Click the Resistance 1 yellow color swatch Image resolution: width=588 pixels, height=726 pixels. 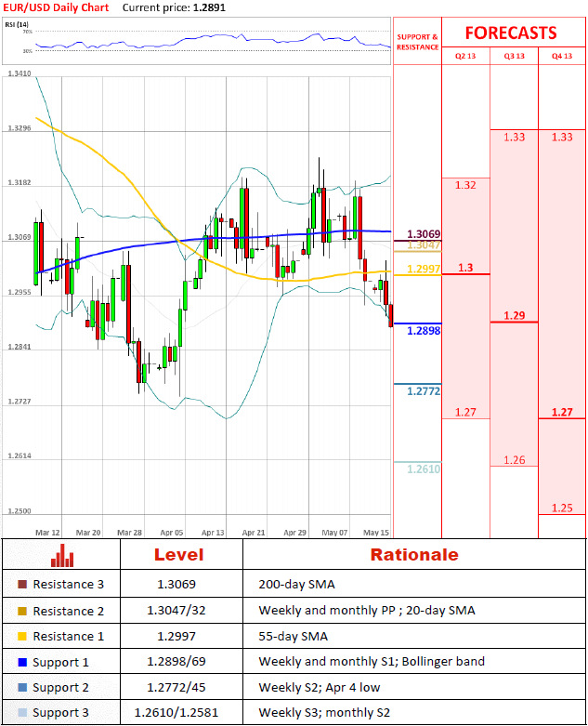(22, 636)
